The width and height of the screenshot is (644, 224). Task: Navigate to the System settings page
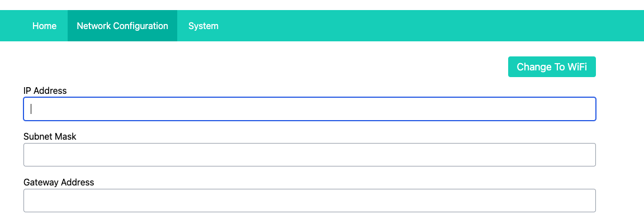coord(203,26)
